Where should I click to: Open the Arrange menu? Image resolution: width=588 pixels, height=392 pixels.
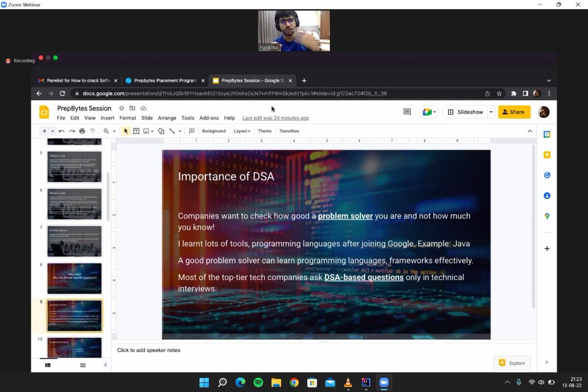tap(167, 118)
